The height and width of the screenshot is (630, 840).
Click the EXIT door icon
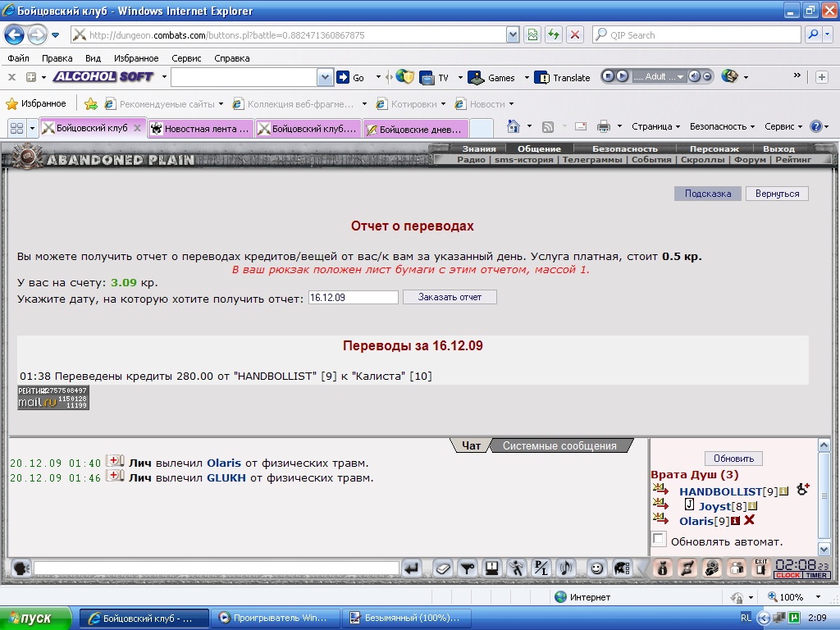pos(760,568)
